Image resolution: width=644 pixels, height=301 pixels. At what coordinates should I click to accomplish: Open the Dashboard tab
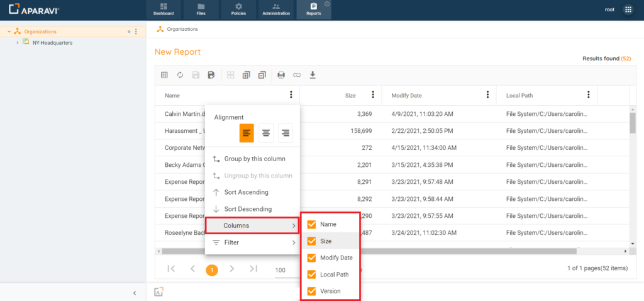[163, 9]
